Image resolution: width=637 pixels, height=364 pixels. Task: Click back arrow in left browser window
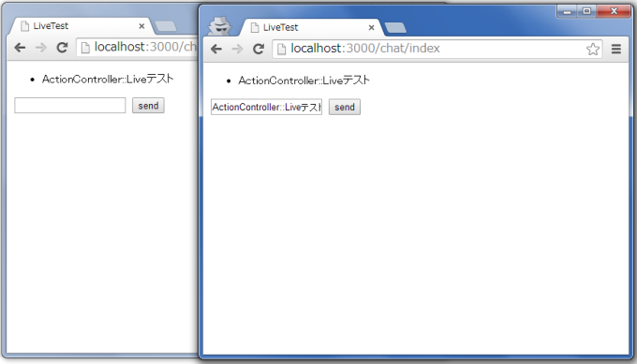point(20,48)
